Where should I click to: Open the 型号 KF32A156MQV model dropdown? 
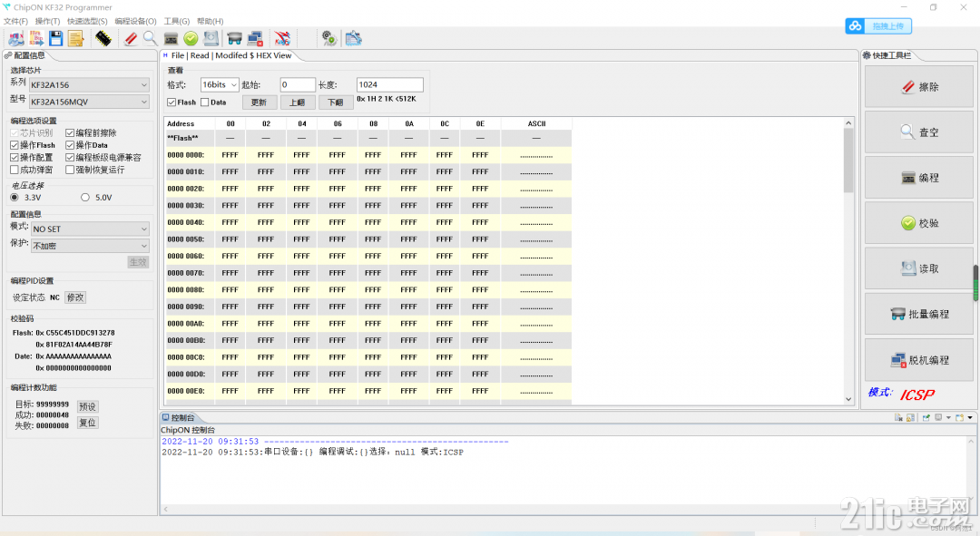(x=89, y=102)
